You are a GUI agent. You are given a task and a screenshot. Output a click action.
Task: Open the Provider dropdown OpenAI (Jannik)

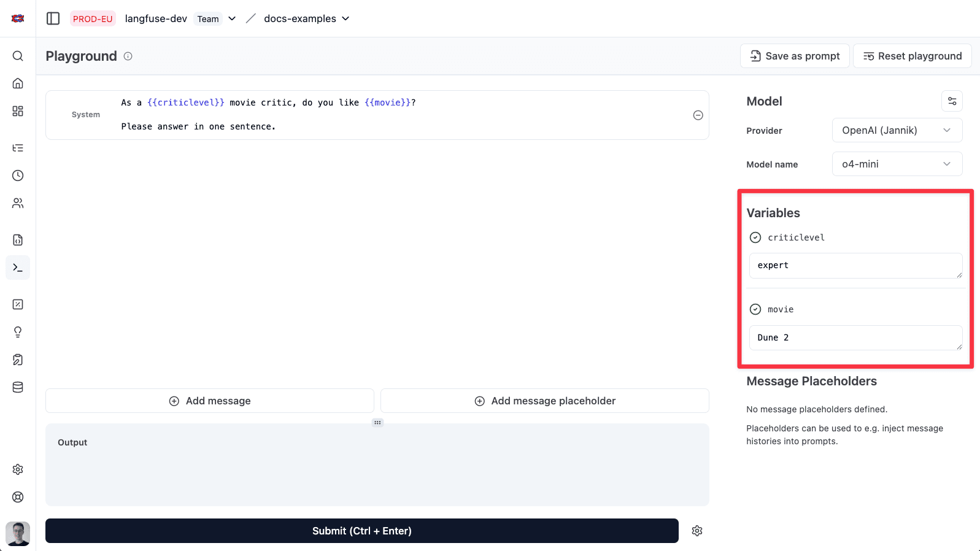coord(897,130)
